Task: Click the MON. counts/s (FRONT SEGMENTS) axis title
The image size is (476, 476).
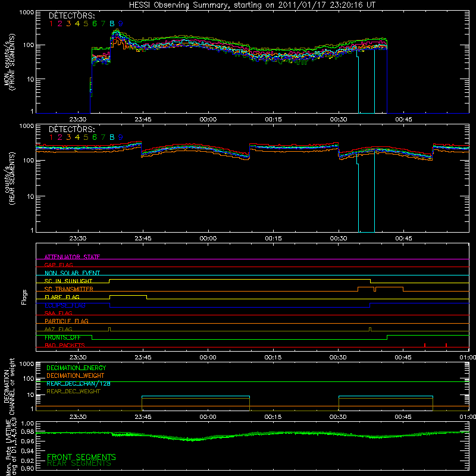Action: tap(9, 62)
